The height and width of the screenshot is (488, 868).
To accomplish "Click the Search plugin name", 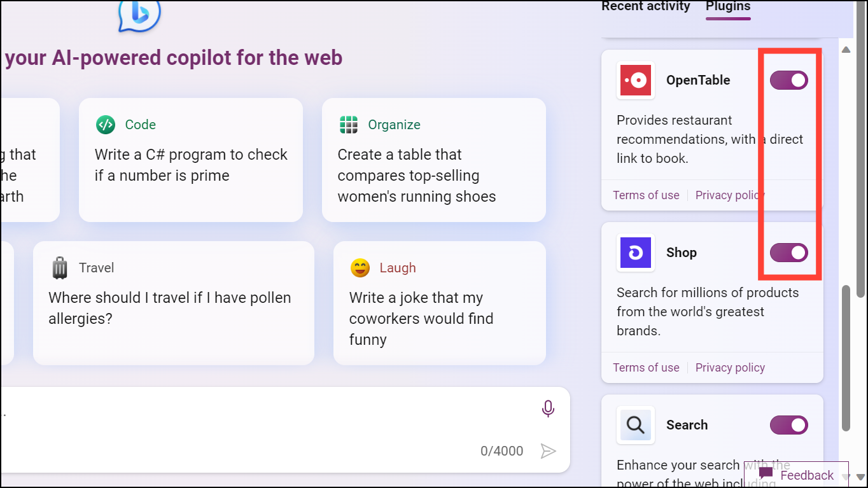I will coord(687,425).
